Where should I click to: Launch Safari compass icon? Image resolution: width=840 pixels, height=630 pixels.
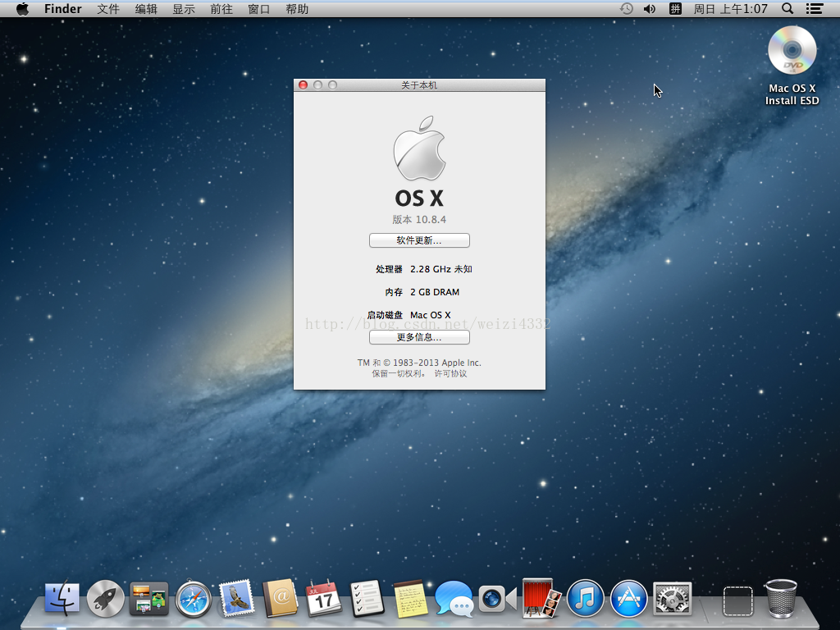193,598
